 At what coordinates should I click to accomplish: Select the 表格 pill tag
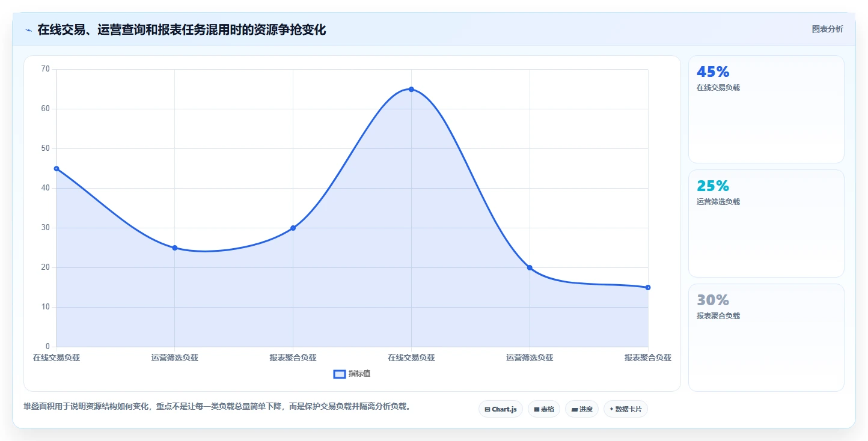pyautogui.click(x=544, y=409)
